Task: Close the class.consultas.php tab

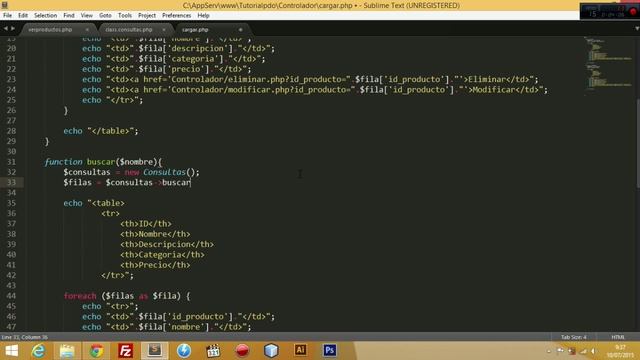Action: point(164,30)
